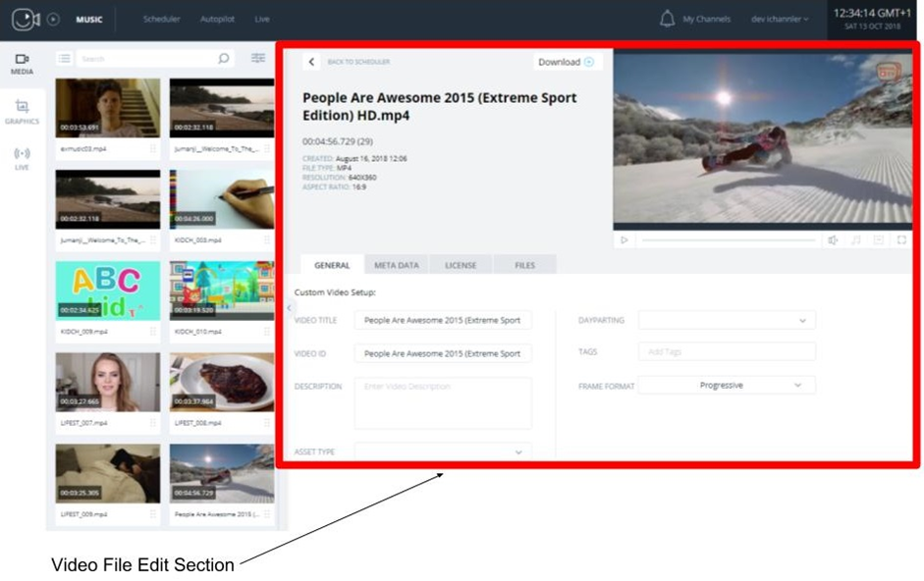Open the Graphics section in the sidebar
This screenshot has width=924, height=581.
pos(22,111)
